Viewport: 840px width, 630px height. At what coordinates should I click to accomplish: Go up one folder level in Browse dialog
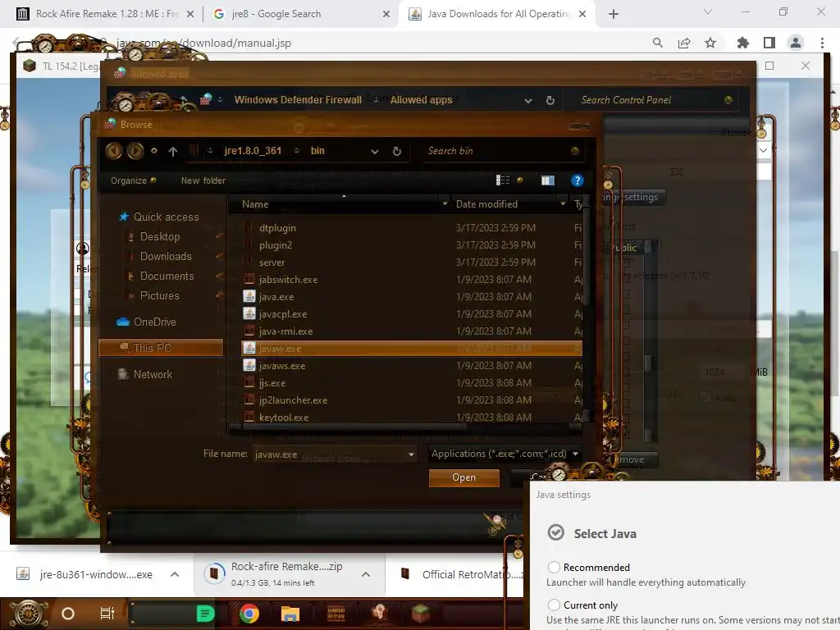(x=173, y=152)
